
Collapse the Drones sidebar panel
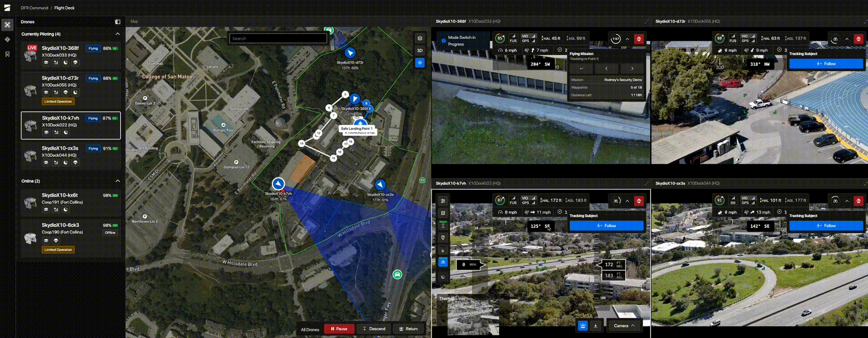coord(117,22)
